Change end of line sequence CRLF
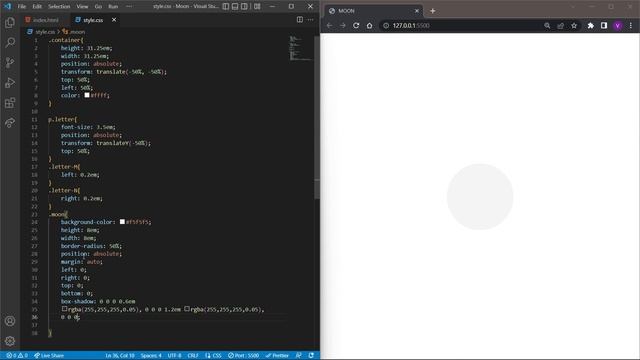The height and width of the screenshot is (360, 640). coord(193,356)
